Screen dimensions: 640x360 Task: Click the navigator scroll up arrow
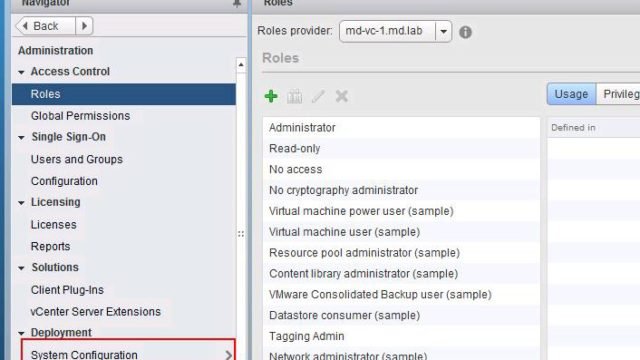point(241,65)
